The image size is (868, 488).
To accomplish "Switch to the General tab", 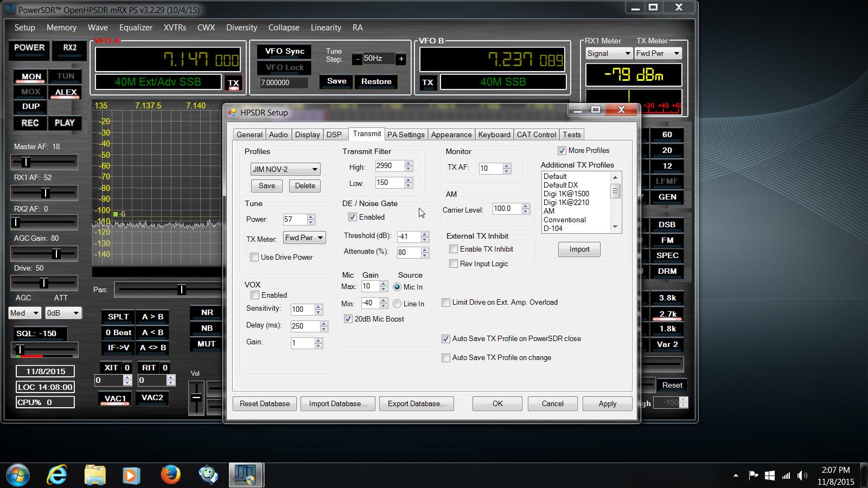I will pyautogui.click(x=250, y=134).
